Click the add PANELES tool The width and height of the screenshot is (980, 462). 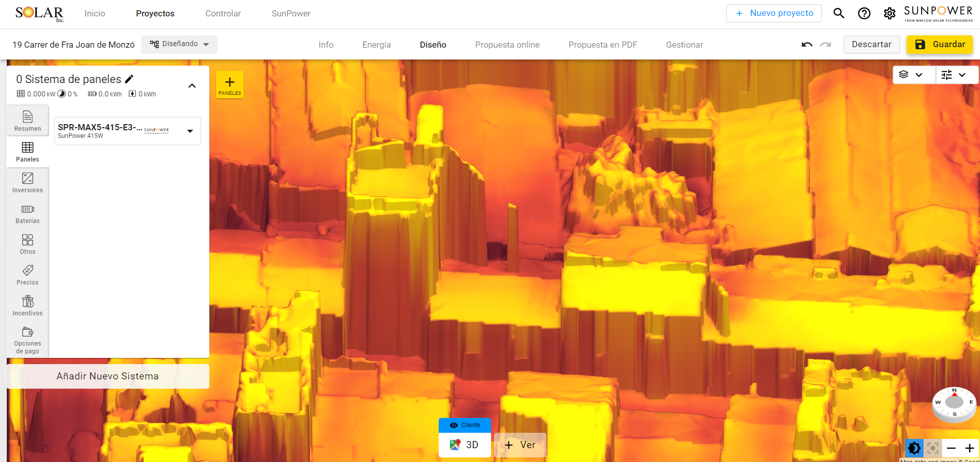(x=229, y=84)
